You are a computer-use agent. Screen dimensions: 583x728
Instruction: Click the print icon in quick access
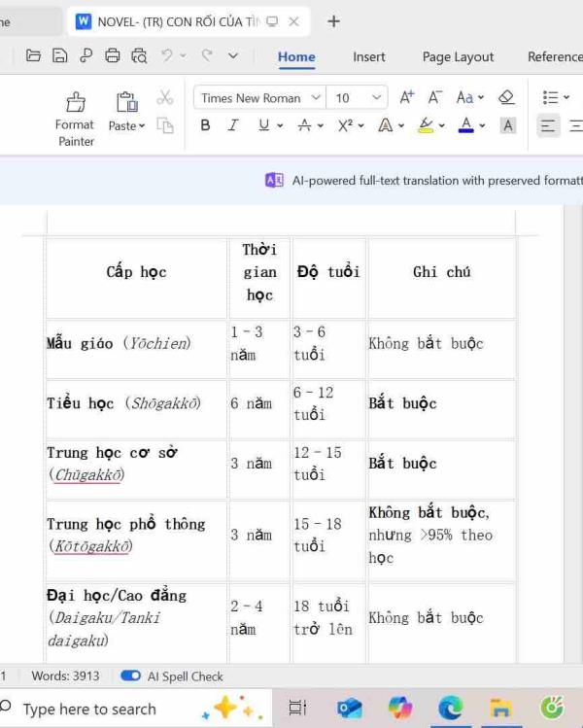tap(112, 56)
